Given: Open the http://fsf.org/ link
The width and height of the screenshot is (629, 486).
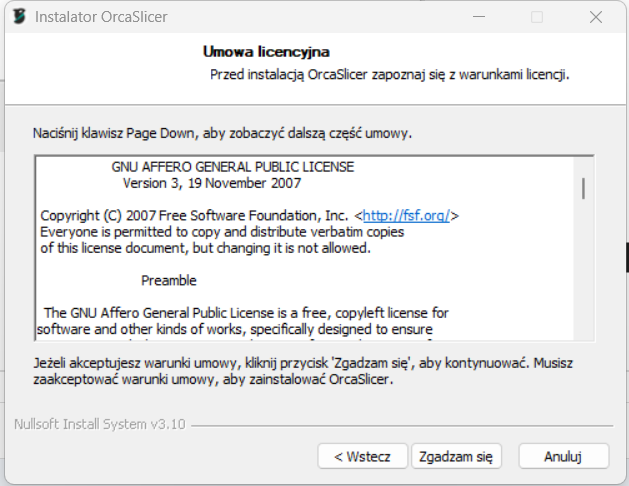Looking at the screenshot, I should [406, 216].
